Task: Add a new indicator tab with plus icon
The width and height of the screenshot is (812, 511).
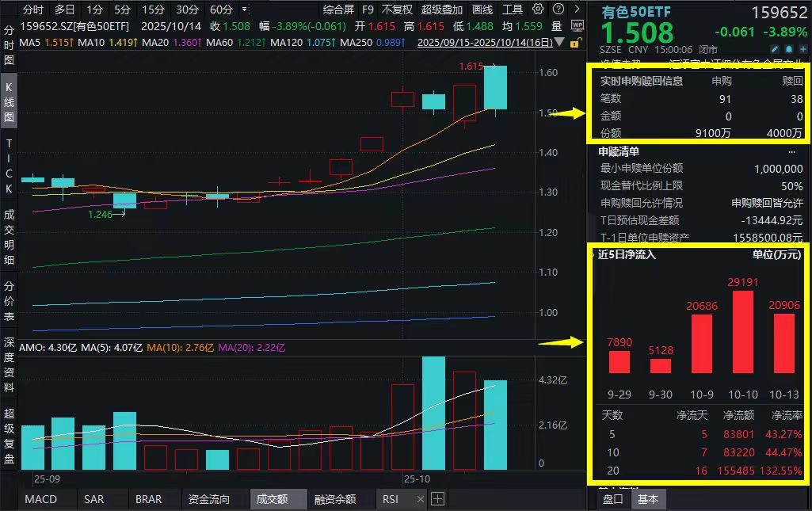Action: [437, 499]
